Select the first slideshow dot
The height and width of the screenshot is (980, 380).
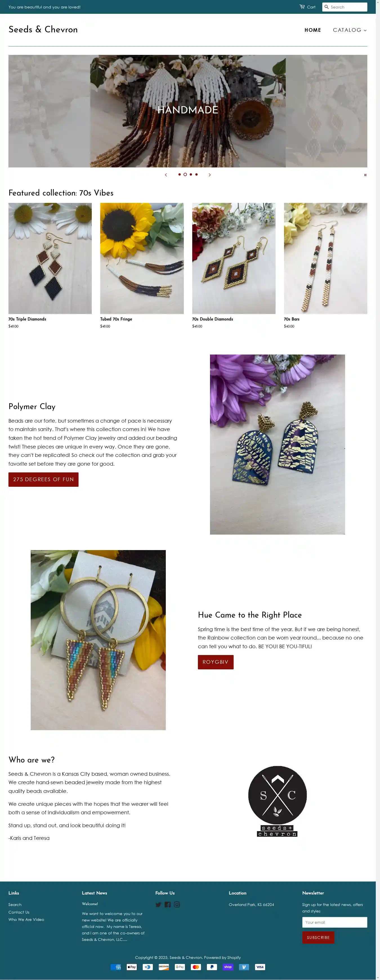pyautogui.click(x=179, y=174)
